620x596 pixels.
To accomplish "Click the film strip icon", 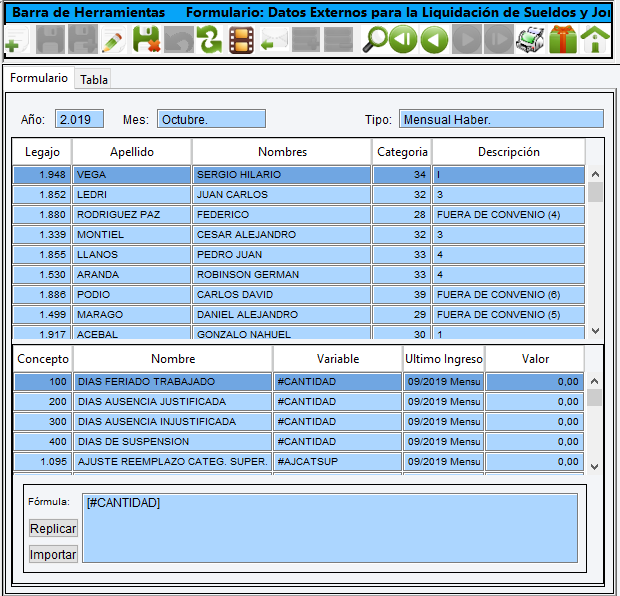I will click(241, 41).
